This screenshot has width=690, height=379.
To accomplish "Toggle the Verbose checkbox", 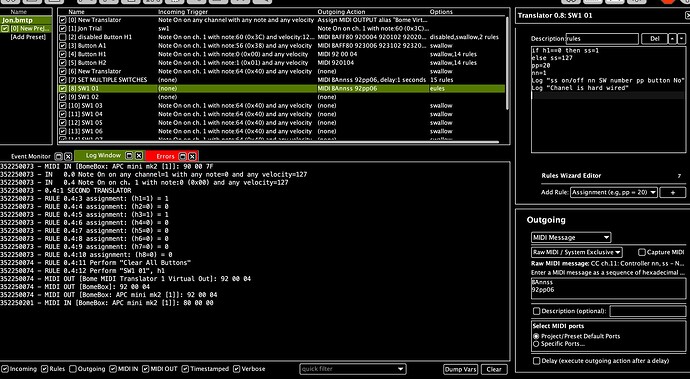I will click(x=237, y=369).
